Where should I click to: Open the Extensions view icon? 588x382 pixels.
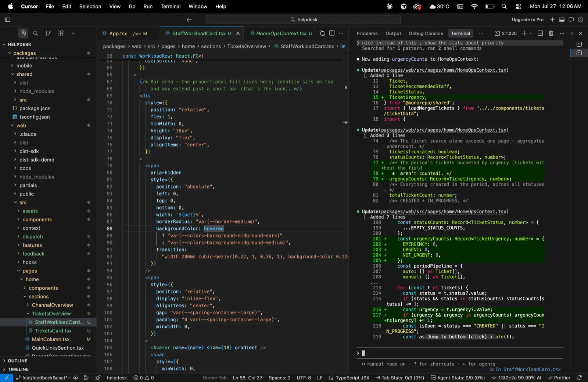61,33
